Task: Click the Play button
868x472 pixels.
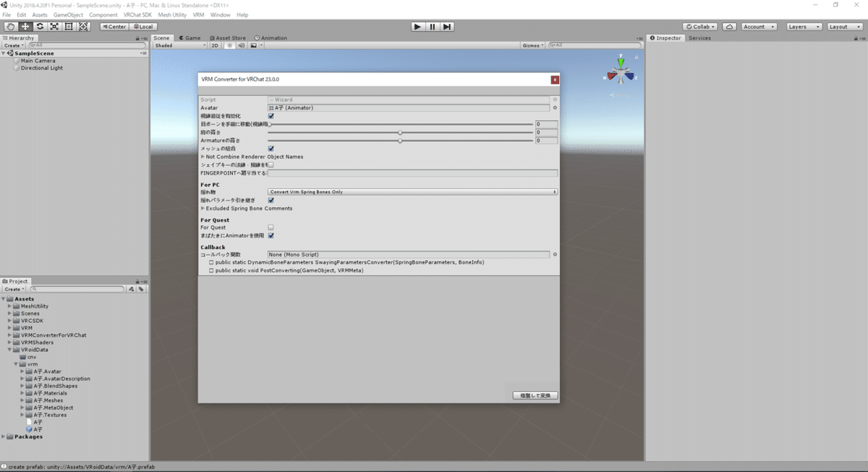Action: pos(417,26)
